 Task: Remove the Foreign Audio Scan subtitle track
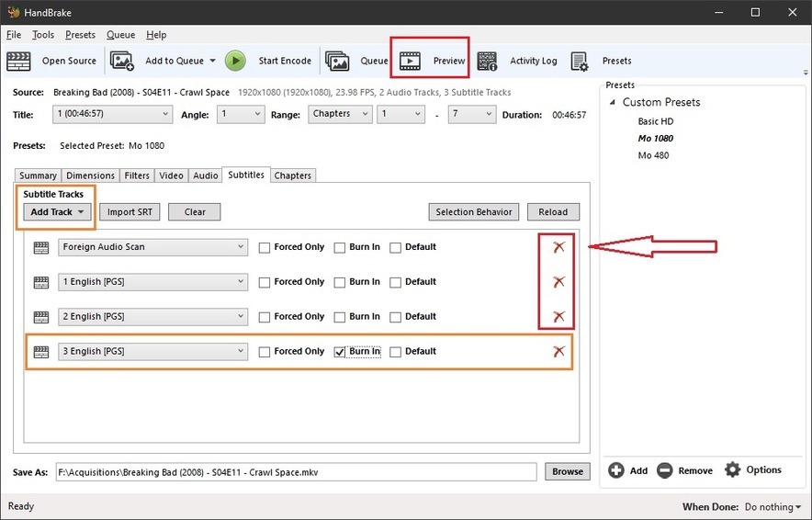pyautogui.click(x=558, y=247)
